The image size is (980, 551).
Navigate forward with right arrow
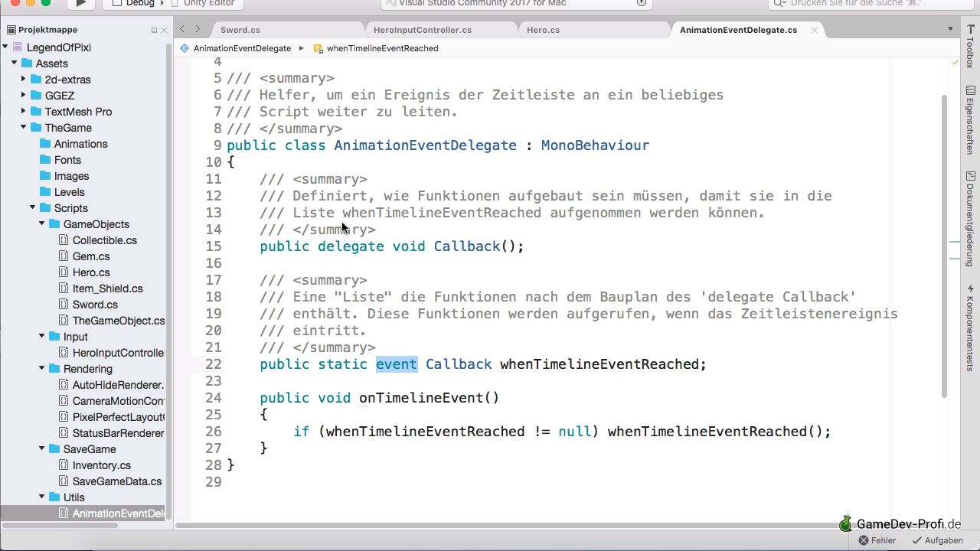pos(198,29)
